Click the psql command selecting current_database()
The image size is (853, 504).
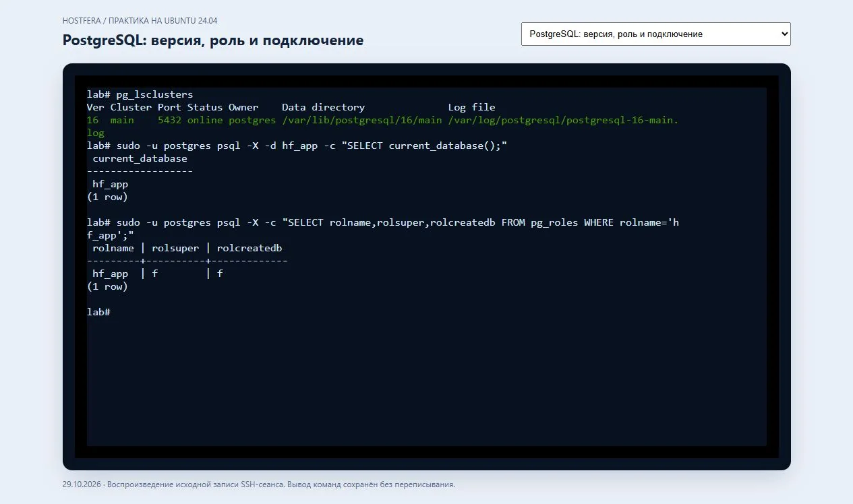[297, 146]
